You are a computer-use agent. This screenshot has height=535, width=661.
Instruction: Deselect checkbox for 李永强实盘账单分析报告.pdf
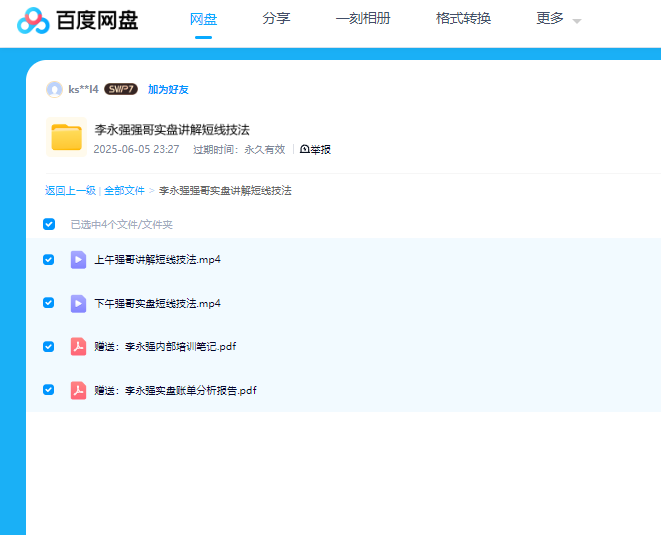[49, 390]
